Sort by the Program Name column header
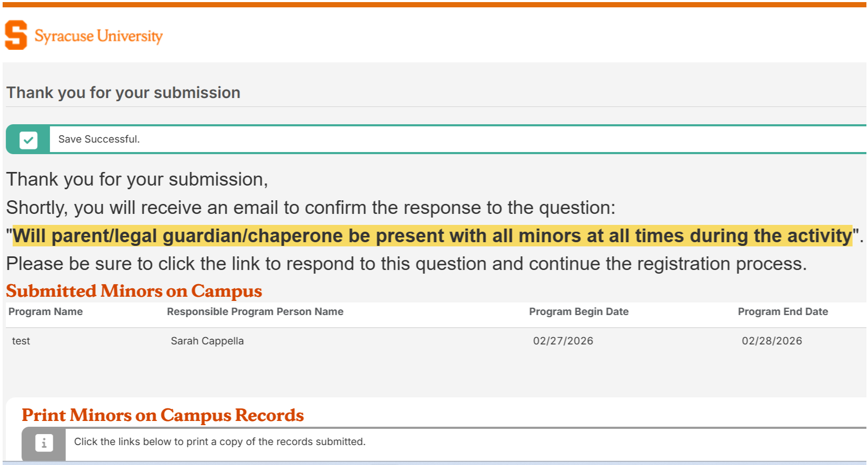 pyautogui.click(x=46, y=311)
